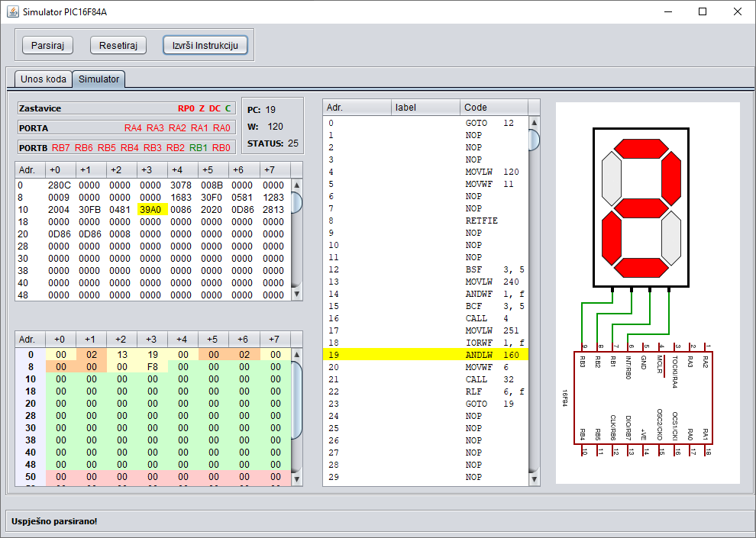
Task: Click scroll-down arrow of register table
Action: pyautogui.click(x=297, y=479)
